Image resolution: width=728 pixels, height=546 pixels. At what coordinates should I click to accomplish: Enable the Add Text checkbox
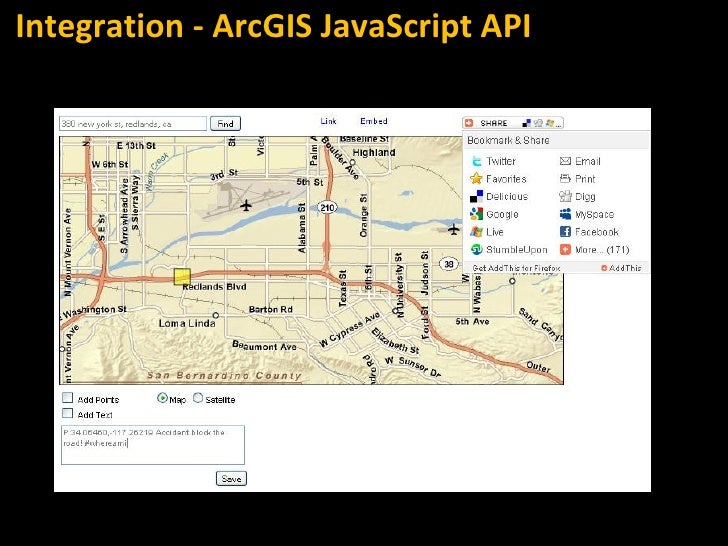68,413
